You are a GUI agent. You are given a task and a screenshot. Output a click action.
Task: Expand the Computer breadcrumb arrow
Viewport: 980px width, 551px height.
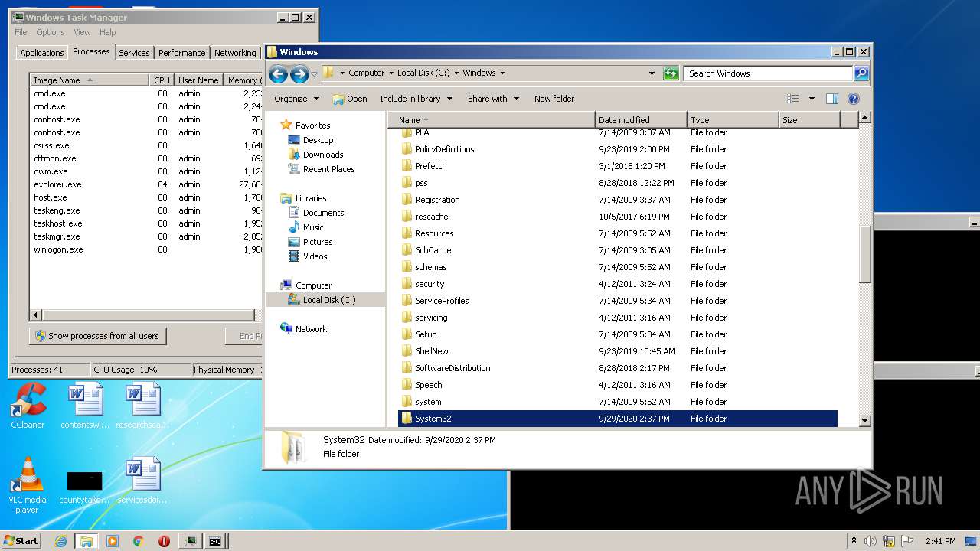pyautogui.click(x=391, y=73)
